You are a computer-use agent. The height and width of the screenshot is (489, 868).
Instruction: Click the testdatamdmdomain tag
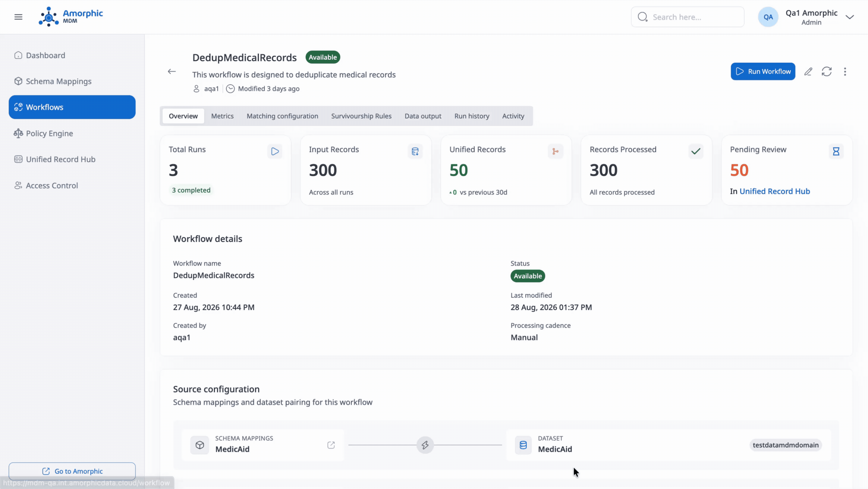pos(785,445)
